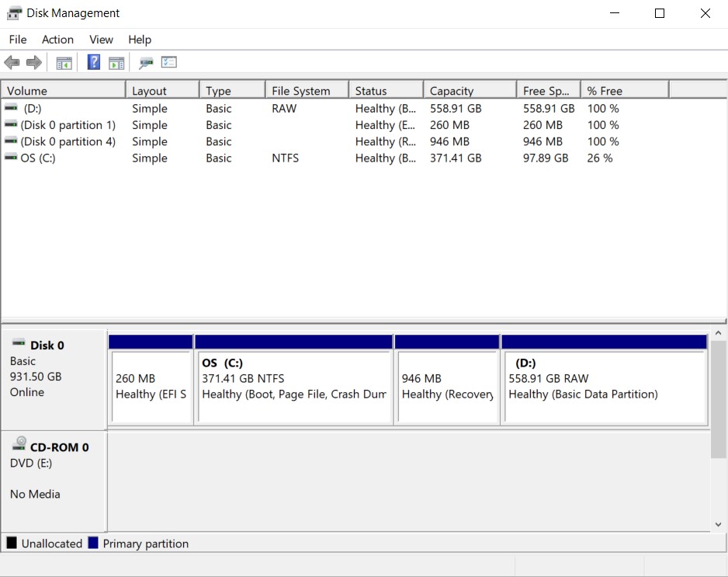Click the 26 % free cell
728x577 pixels.
(x=599, y=158)
